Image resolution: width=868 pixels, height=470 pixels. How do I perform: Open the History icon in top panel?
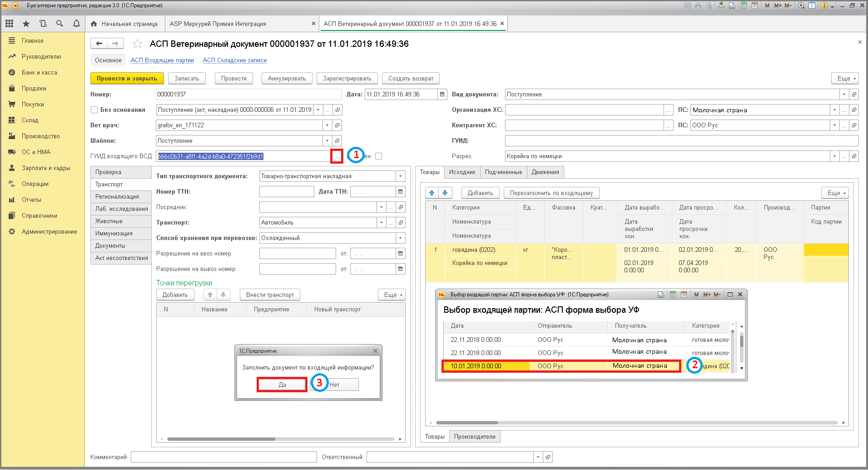pyautogui.click(x=43, y=24)
